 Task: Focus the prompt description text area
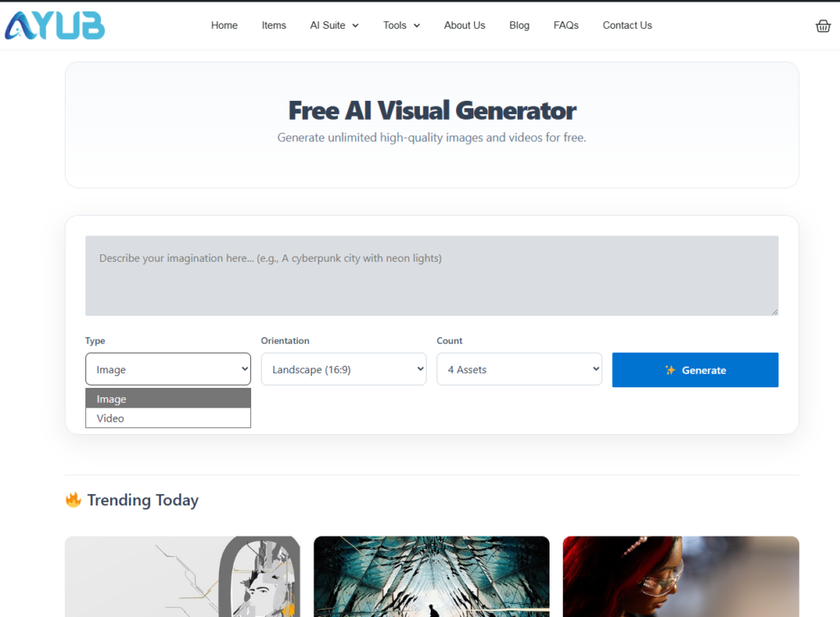point(431,276)
